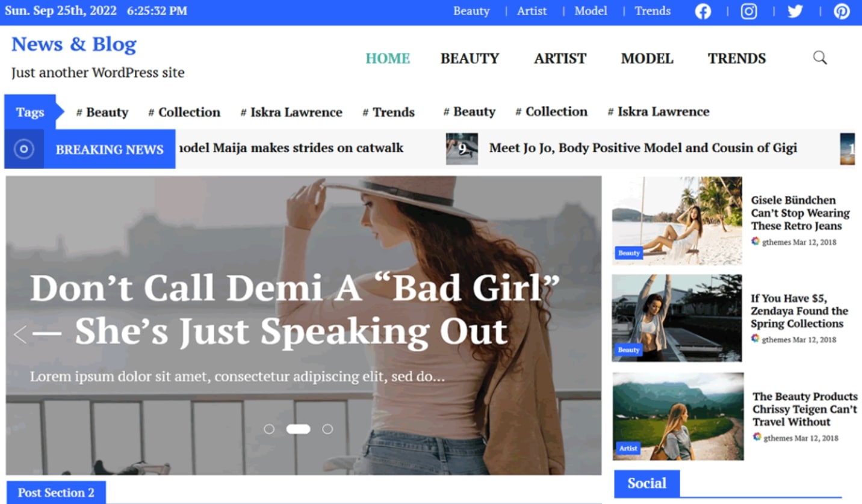Open search with the magnifier icon
Screen dimensions: 862x504
coord(820,58)
